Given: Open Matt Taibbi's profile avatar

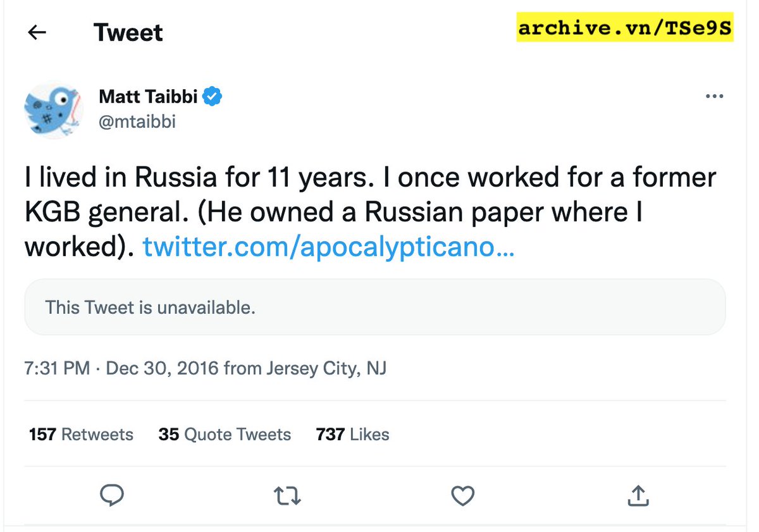Looking at the screenshot, I should pyautogui.click(x=54, y=109).
